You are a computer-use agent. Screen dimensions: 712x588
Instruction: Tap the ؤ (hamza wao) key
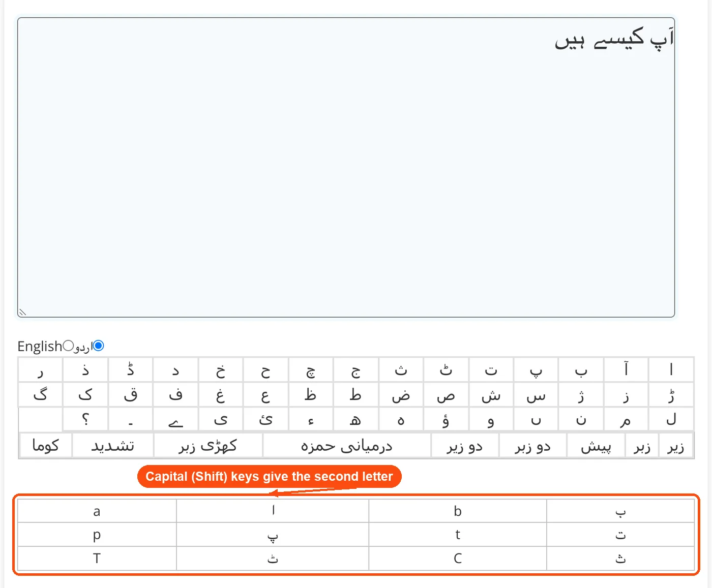click(x=446, y=420)
